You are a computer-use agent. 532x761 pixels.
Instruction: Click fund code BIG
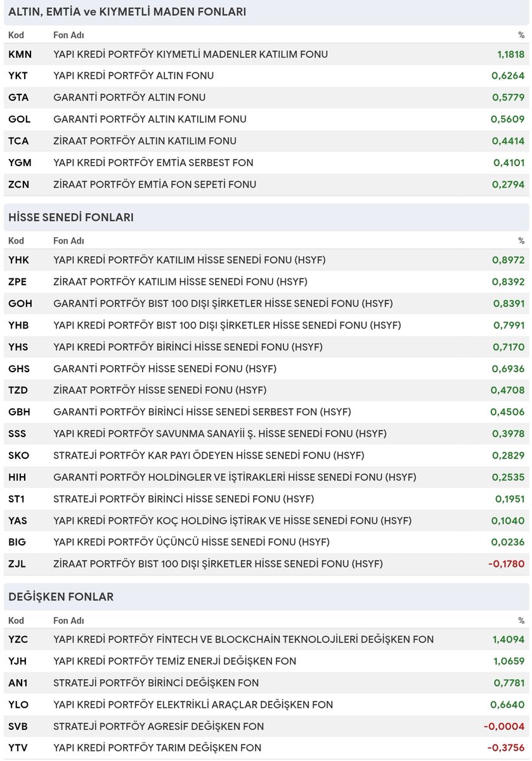(18, 542)
